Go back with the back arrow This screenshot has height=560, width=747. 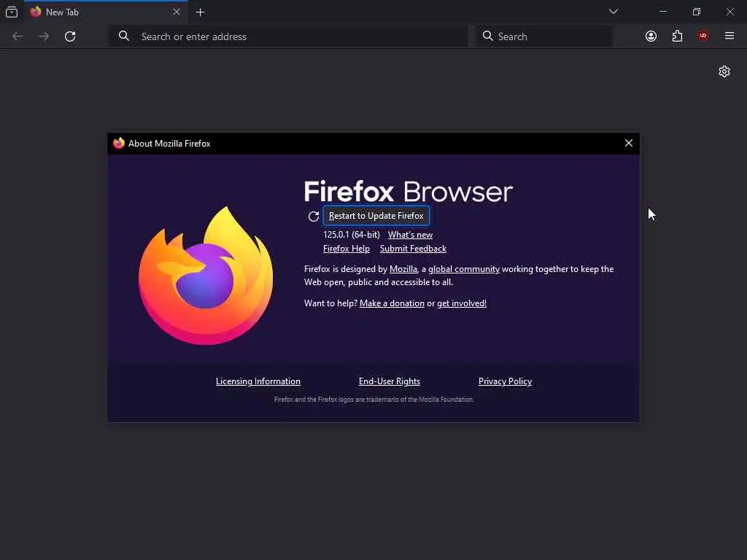point(18,36)
